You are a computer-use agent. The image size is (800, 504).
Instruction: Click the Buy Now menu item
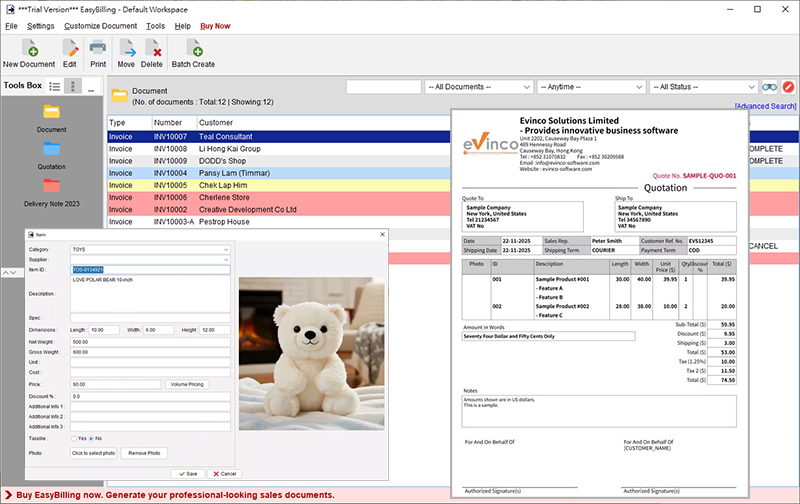(x=215, y=26)
